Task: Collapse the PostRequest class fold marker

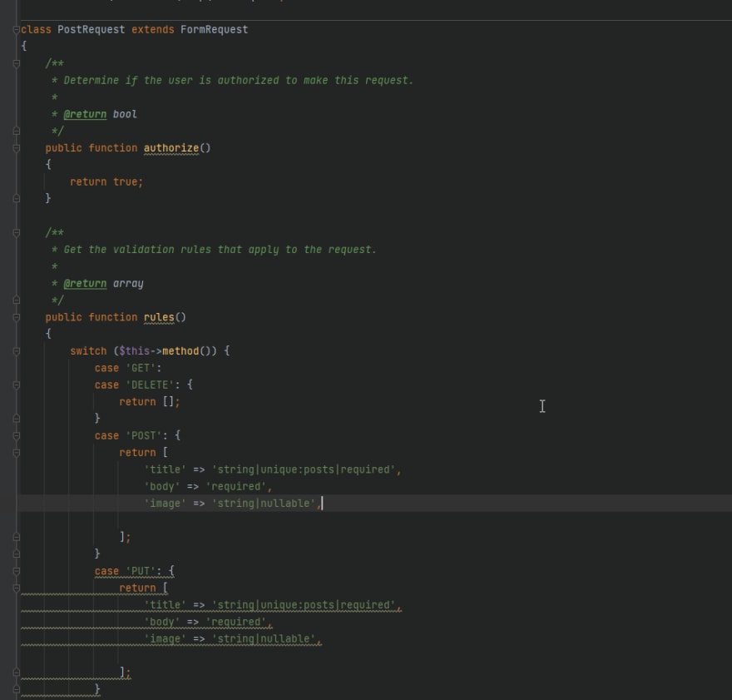Action: pos(17,29)
